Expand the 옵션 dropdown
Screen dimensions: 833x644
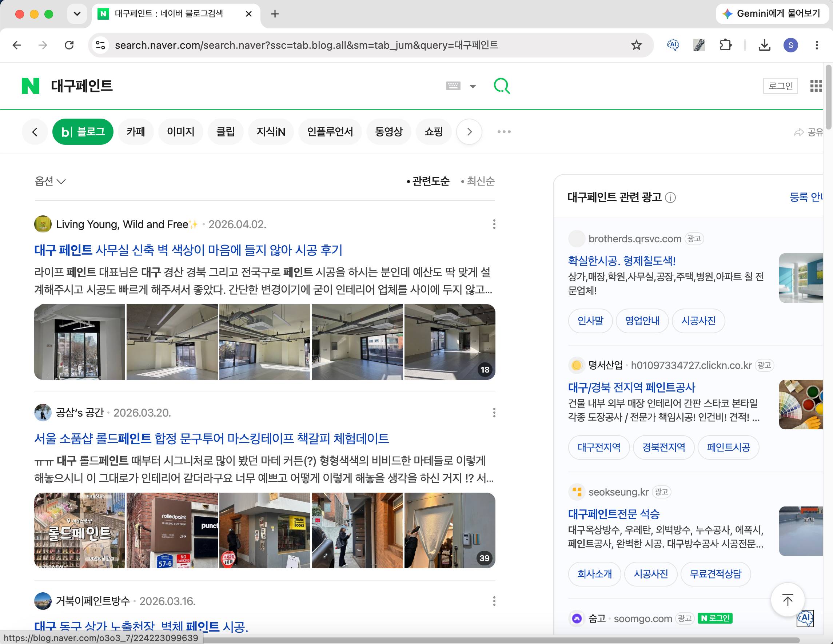50,181
